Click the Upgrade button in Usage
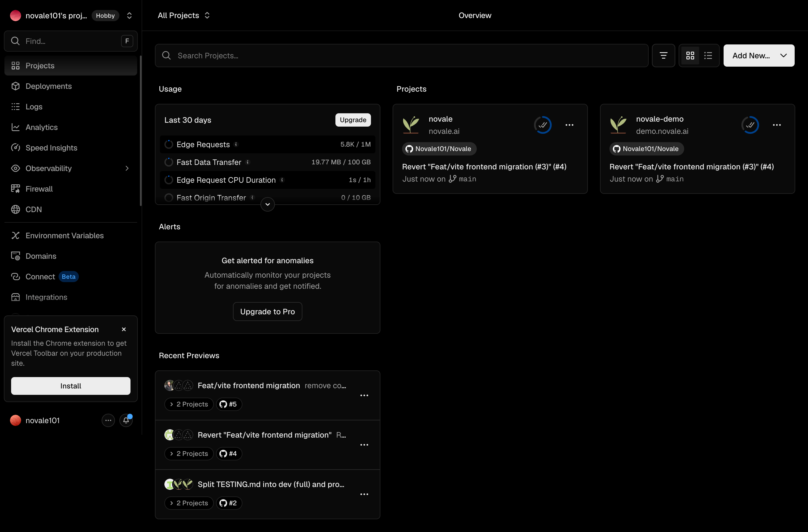The image size is (808, 532). [x=353, y=120]
